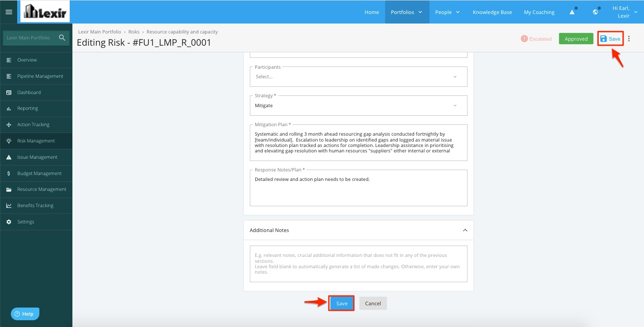Select Overview in the sidebar
644x327 pixels.
click(36, 60)
